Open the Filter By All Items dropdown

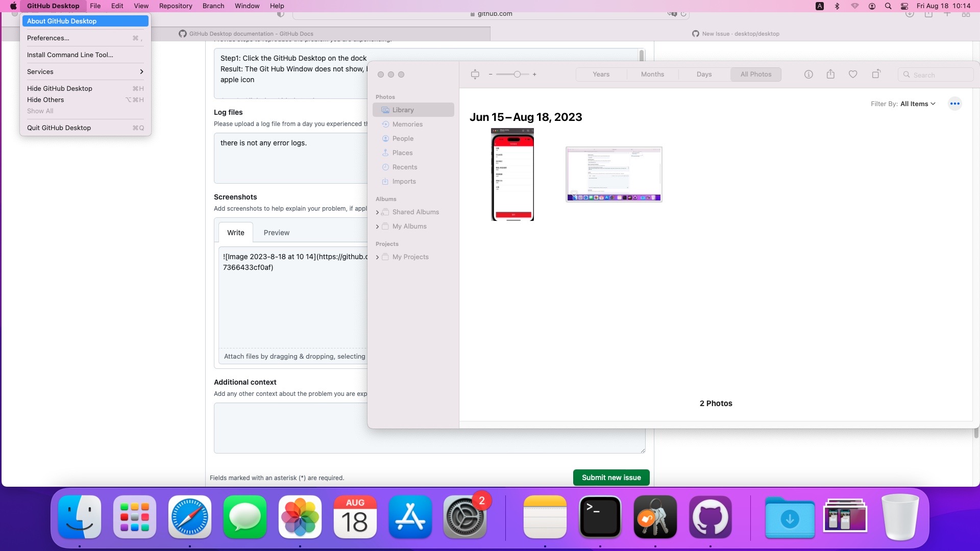pos(917,104)
